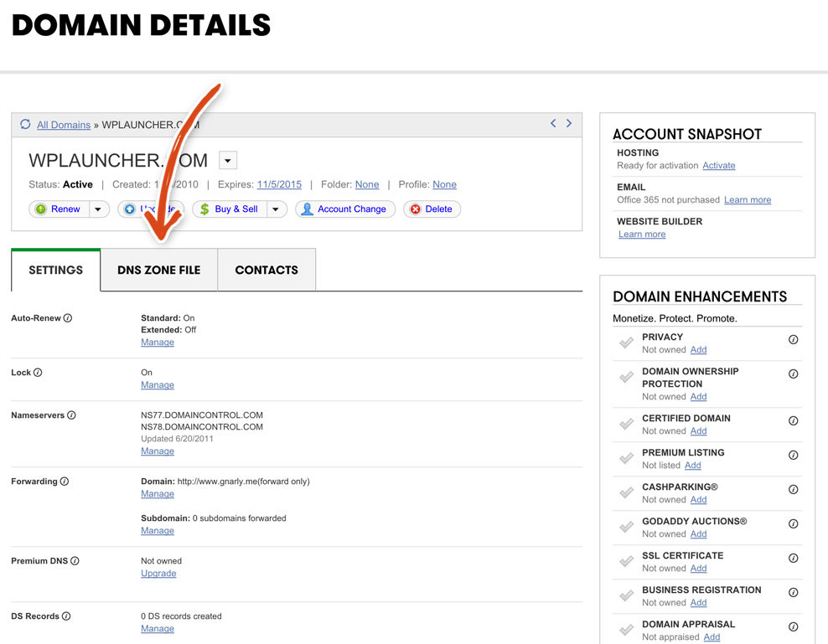The width and height of the screenshot is (828, 644).
Task: Open the Forwarding info icon
Action: [65, 481]
